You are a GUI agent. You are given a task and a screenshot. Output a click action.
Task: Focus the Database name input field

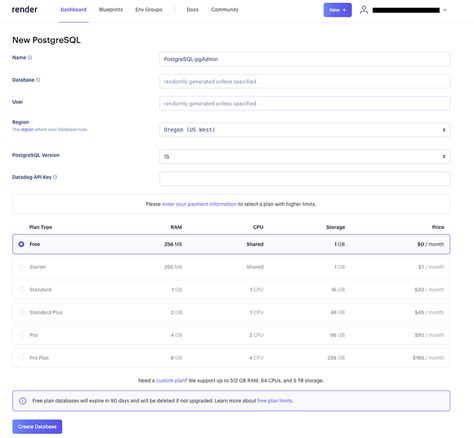pyautogui.click(x=304, y=81)
